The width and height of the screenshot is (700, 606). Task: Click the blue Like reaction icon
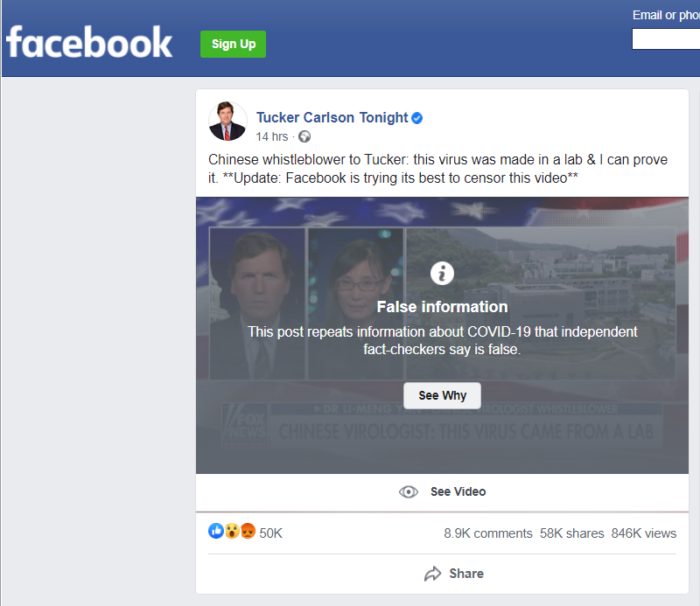(x=216, y=531)
